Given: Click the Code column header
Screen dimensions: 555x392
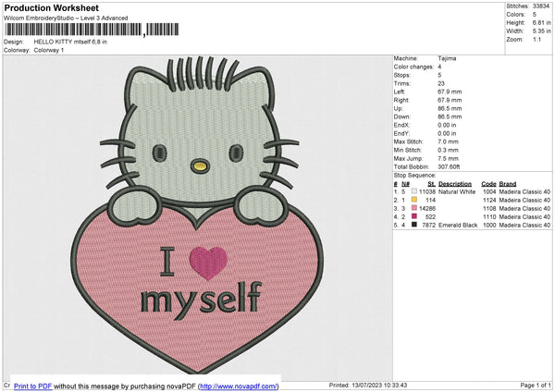Looking at the screenshot, I should pos(488,183).
